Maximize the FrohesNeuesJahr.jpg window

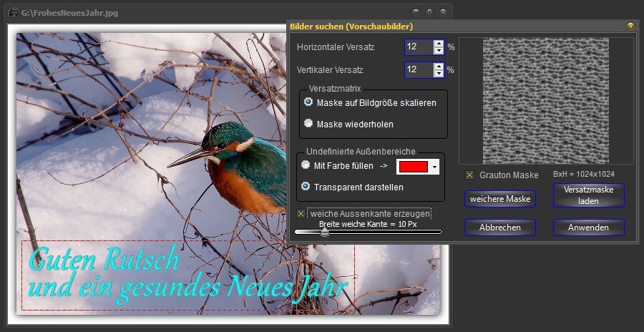point(429,13)
